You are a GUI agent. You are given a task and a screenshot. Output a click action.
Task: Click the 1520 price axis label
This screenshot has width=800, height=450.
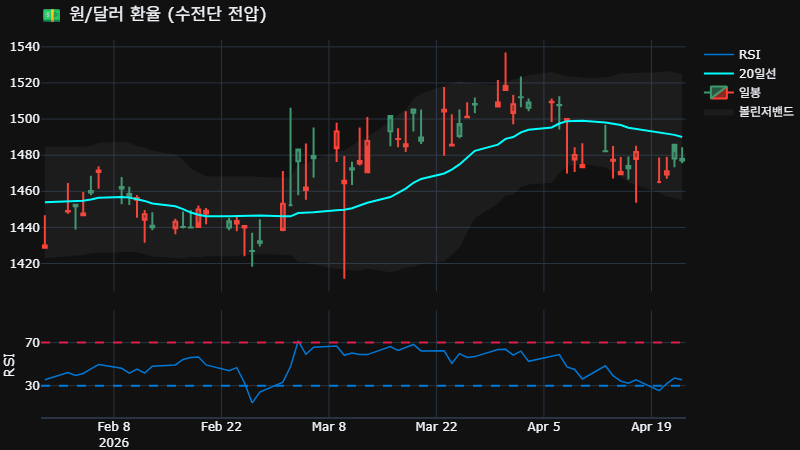coord(24,83)
